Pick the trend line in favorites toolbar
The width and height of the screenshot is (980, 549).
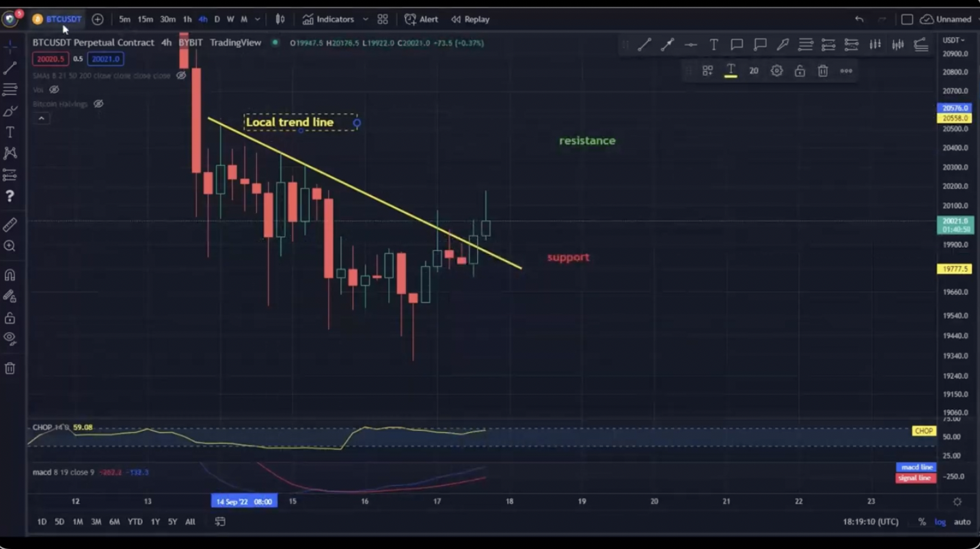click(644, 44)
